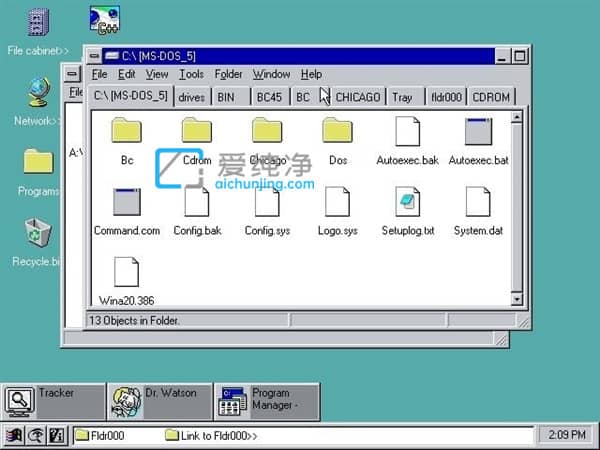Click the 2:09 PM clock
Viewport: 600px width, 450px height.
(x=567, y=435)
